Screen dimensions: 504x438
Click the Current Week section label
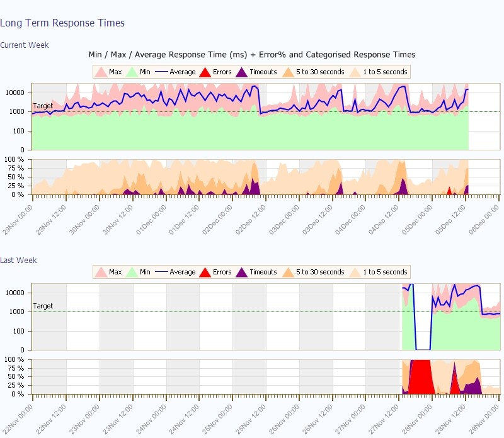pyautogui.click(x=25, y=45)
